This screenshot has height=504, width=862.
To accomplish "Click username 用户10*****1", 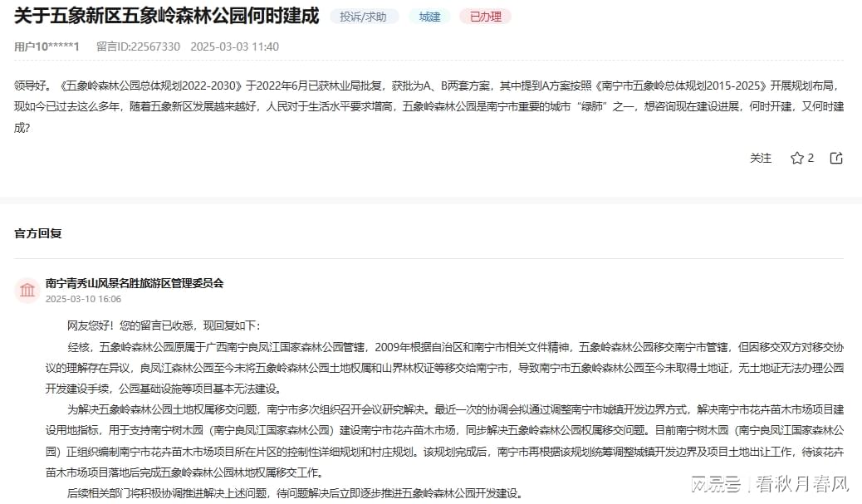I will 47,46.
